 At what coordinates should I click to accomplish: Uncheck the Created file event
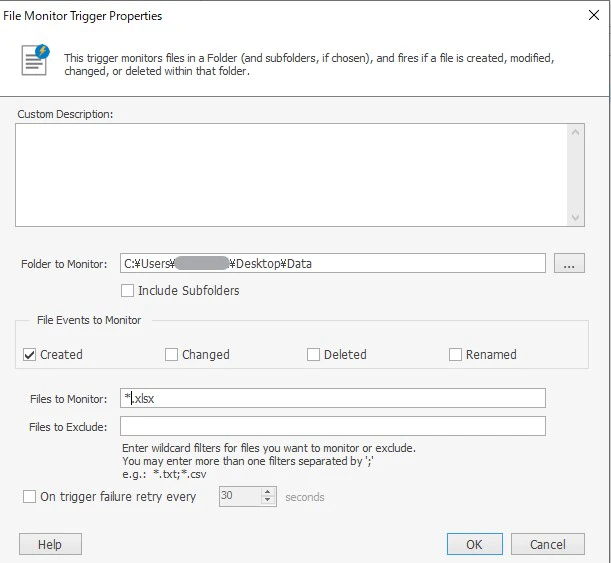point(30,355)
